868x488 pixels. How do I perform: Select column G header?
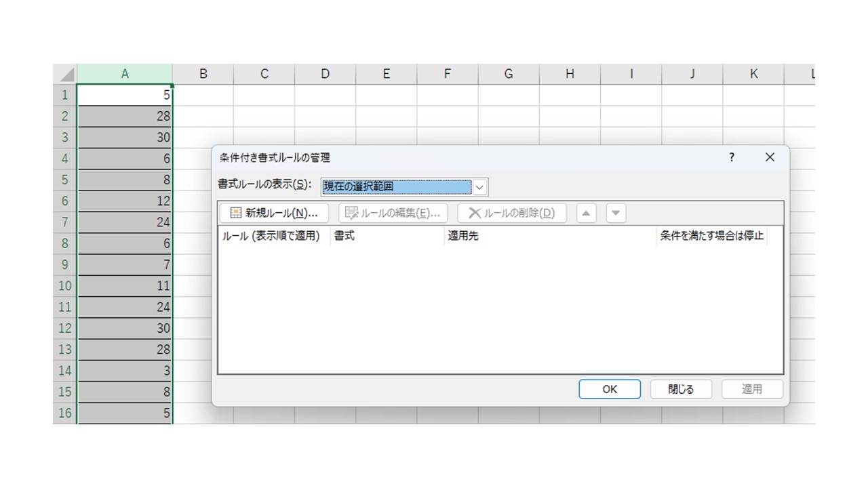[509, 74]
